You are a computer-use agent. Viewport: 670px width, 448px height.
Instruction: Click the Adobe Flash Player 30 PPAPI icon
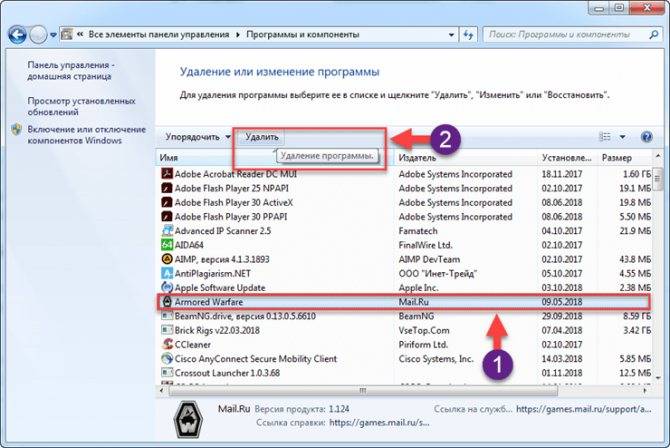pos(167,216)
